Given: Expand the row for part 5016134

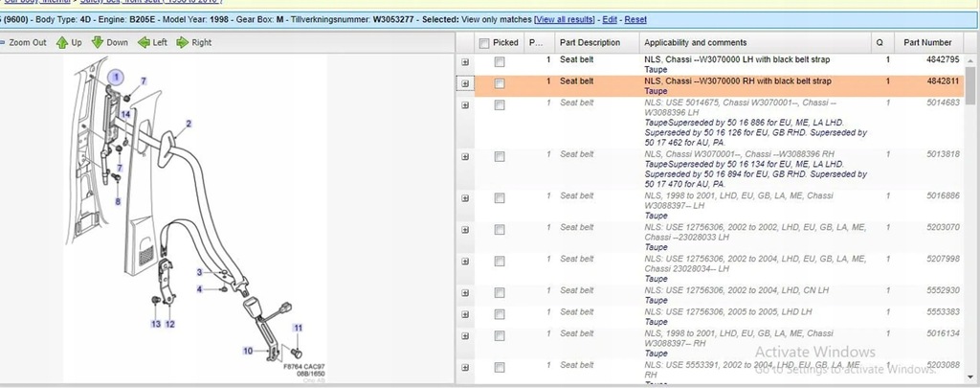Looking at the screenshot, I should point(465,336).
